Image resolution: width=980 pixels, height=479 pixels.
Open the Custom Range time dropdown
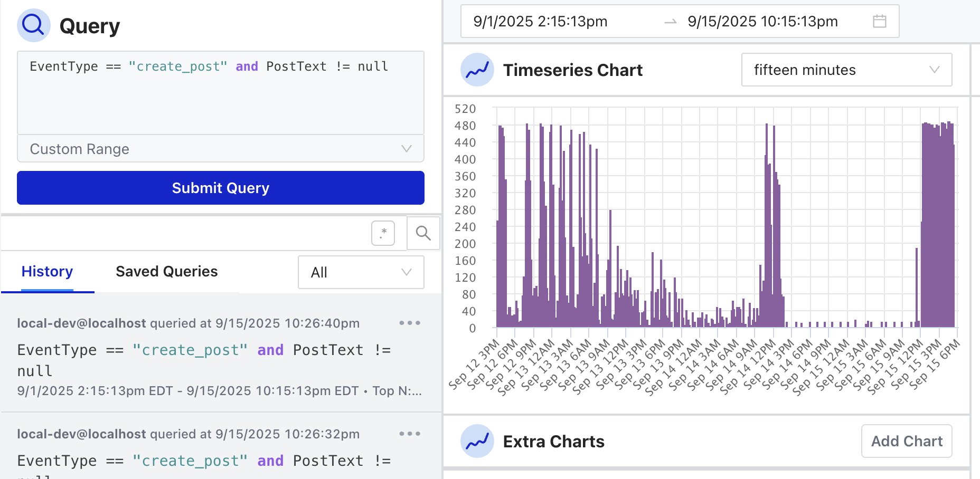coord(220,149)
